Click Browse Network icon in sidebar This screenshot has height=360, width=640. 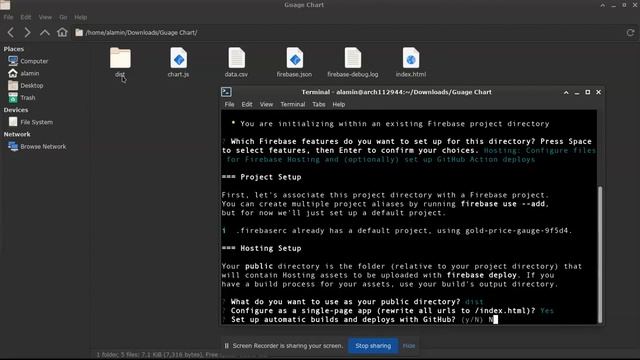13,146
